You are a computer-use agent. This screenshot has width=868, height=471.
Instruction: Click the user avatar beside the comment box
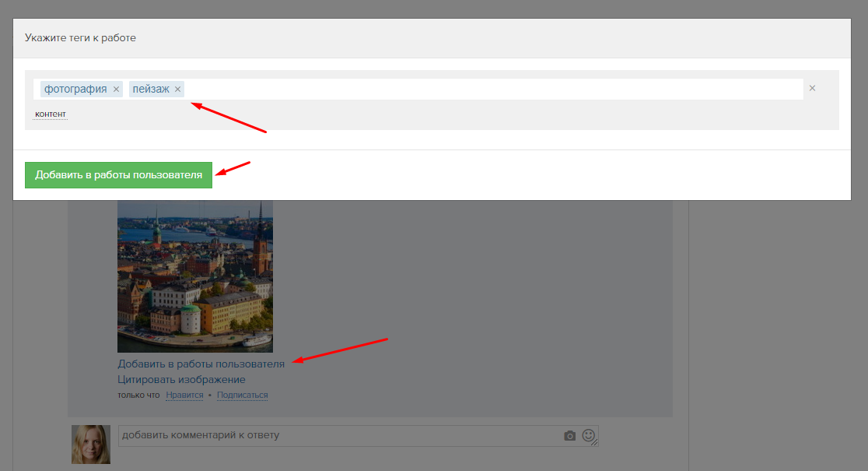[x=91, y=445]
